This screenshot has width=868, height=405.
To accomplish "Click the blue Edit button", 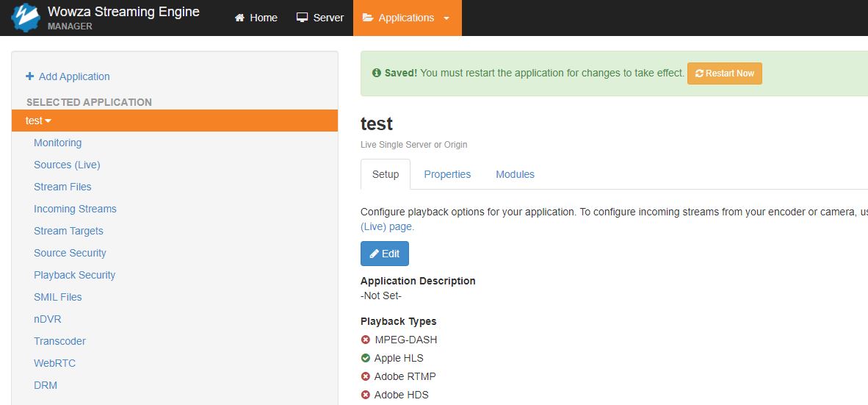I will (x=385, y=254).
